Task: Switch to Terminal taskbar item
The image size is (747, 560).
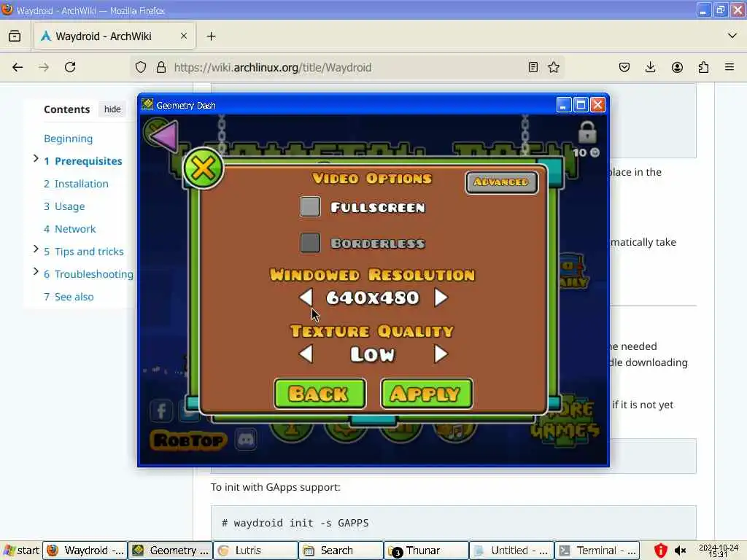Action: (597, 551)
